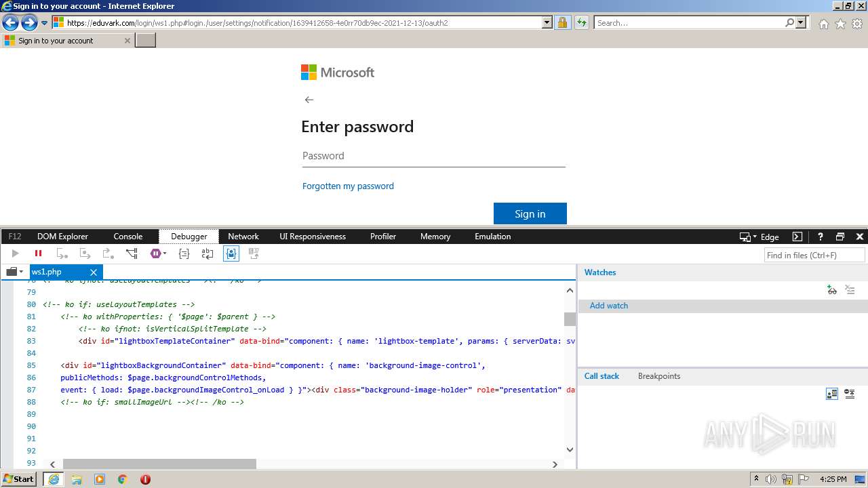Open the file picker folder dropdown
The width and height of the screenshot is (868, 488).
coord(14,272)
